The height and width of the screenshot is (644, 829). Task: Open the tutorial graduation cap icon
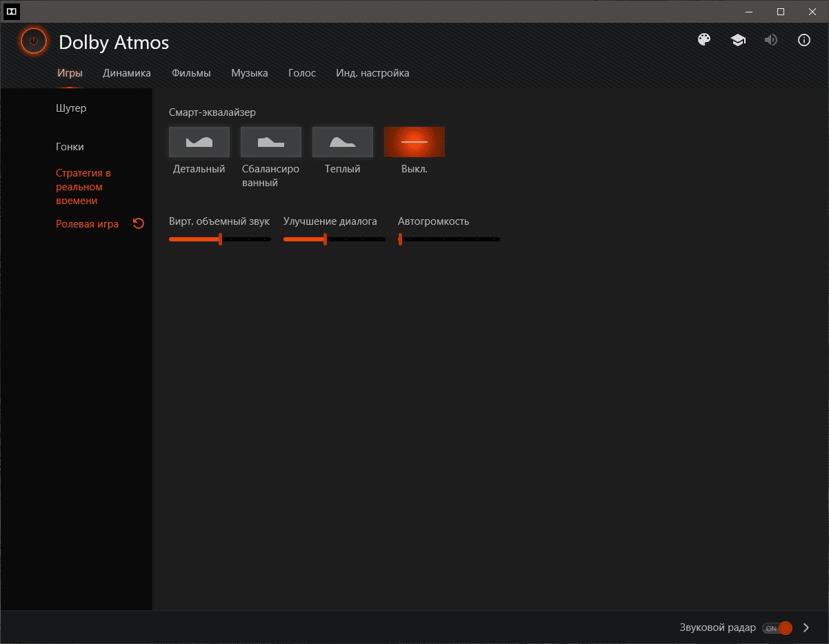[x=738, y=40]
